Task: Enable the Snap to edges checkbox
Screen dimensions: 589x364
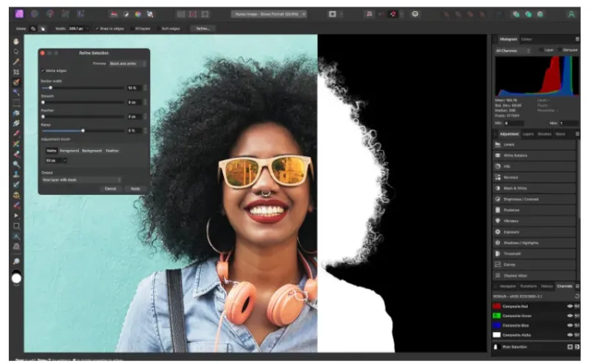Action: pyautogui.click(x=97, y=28)
